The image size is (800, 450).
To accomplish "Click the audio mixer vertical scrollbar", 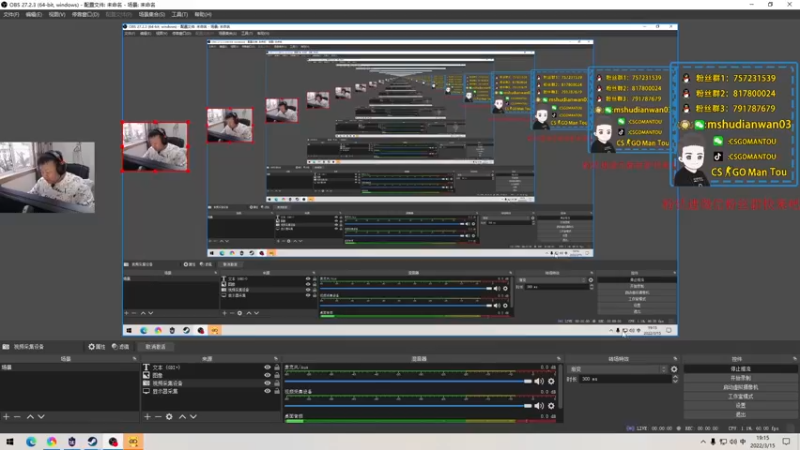I will tap(560, 386).
